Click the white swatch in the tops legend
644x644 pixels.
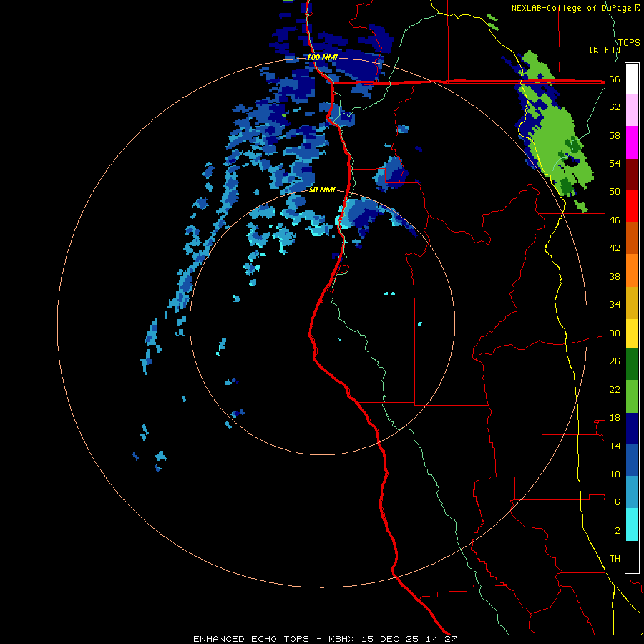coord(632,79)
